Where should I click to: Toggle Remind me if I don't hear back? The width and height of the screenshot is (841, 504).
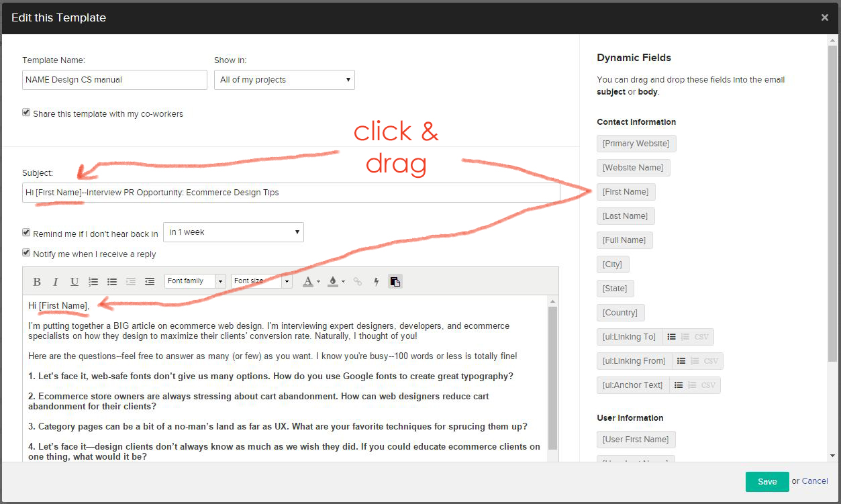point(26,233)
